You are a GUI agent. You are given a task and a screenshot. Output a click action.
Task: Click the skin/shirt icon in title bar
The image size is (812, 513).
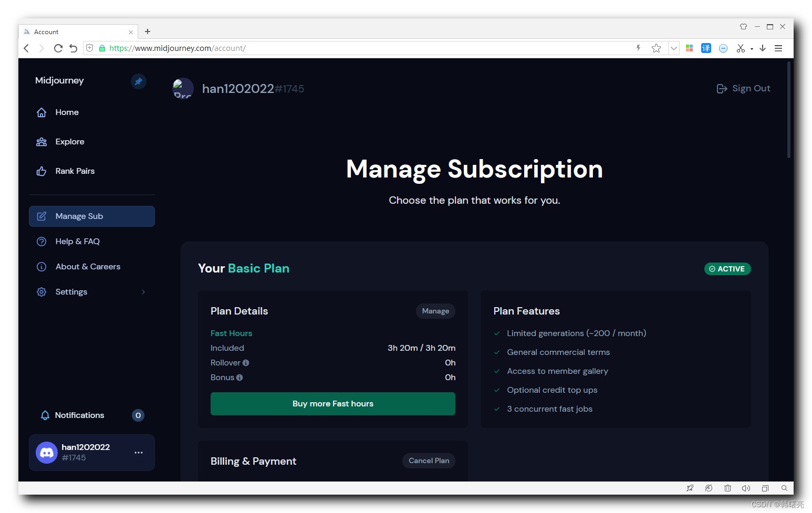743,27
